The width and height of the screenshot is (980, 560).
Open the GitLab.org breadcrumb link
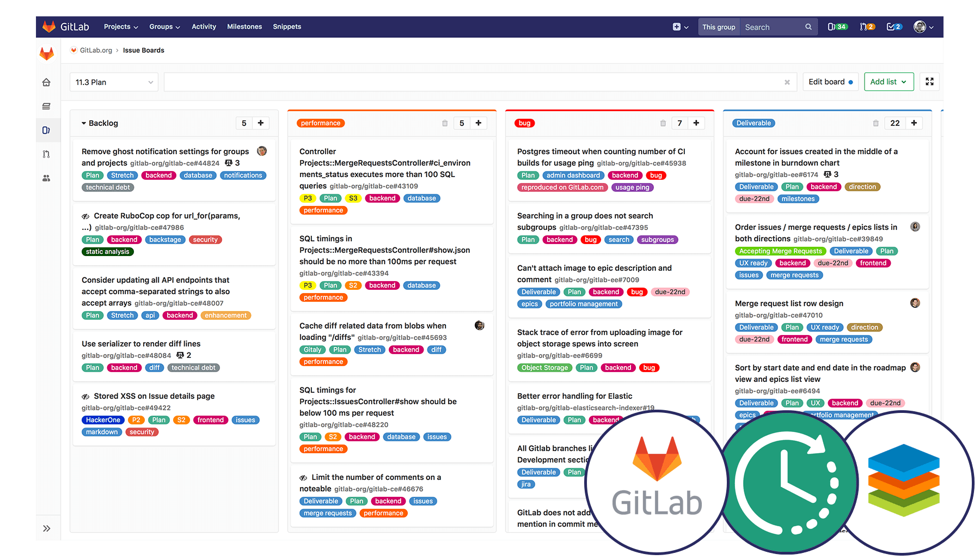(96, 50)
